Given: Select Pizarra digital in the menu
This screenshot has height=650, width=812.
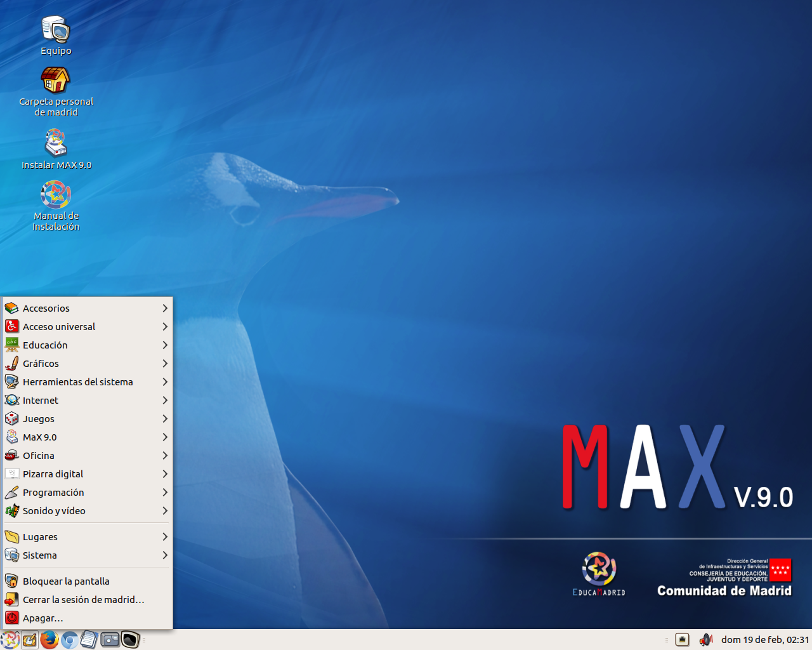Looking at the screenshot, I should click(x=88, y=474).
